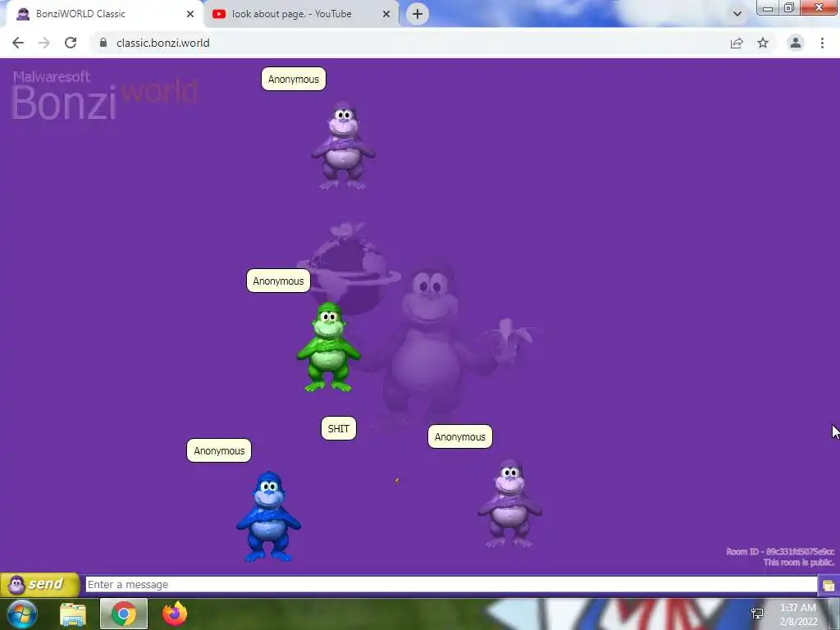This screenshot has height=630, width=840.
Task: Open Chrome three-dot menu
Action: tap(822, 43)
